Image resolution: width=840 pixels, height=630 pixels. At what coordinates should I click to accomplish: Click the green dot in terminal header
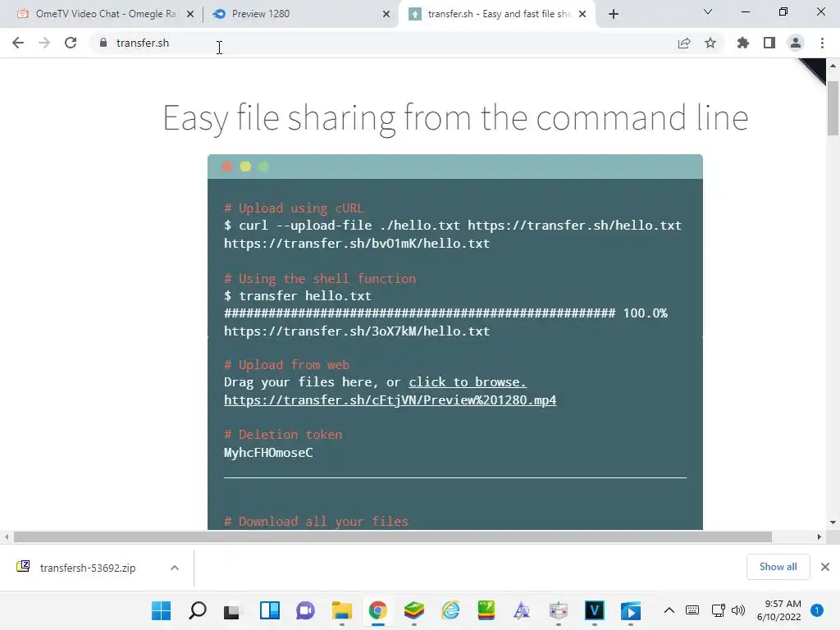click(x=263, y=167)
